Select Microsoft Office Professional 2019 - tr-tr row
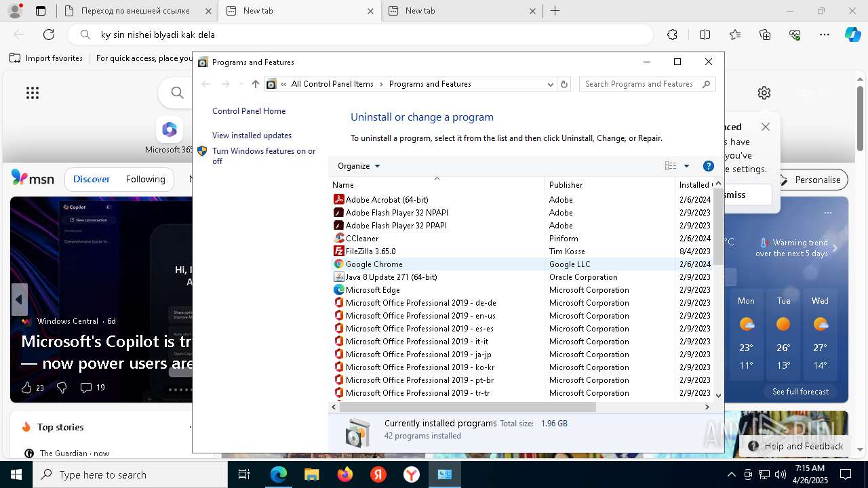 (519, 393)
